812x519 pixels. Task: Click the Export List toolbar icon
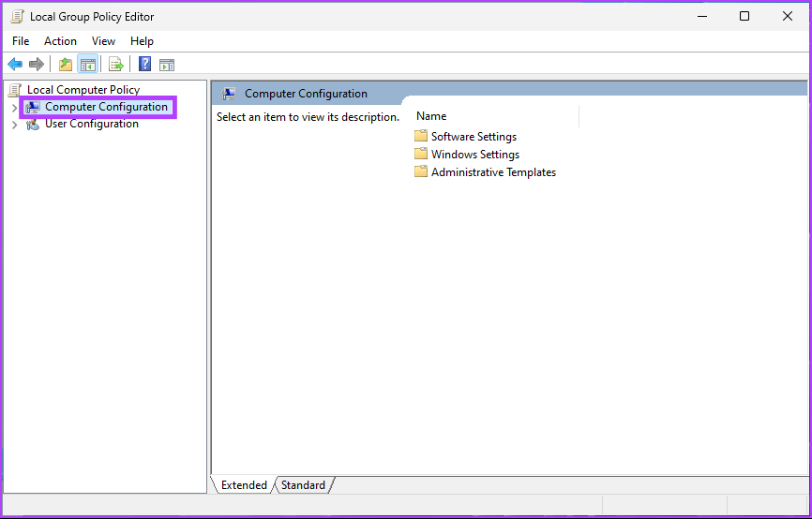[116, 64]
